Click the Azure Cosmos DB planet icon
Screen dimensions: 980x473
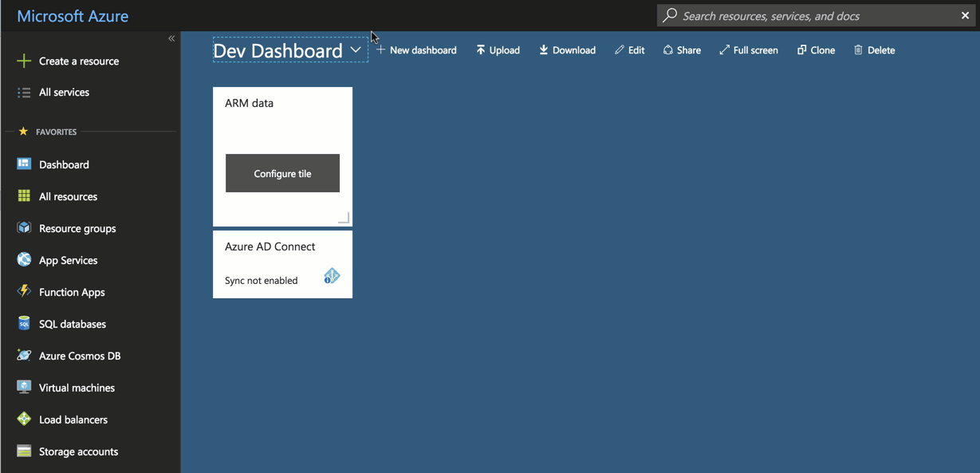(x=24, y=356)
